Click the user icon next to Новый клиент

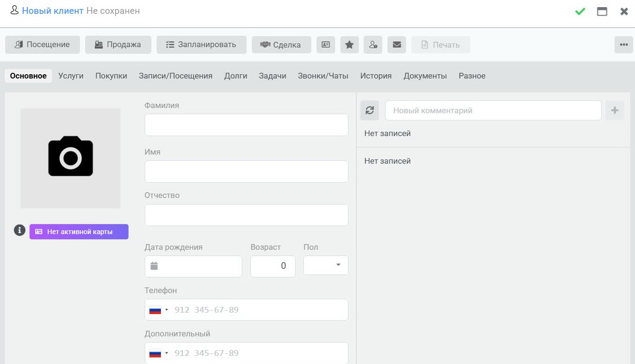(x=14, y=10)
